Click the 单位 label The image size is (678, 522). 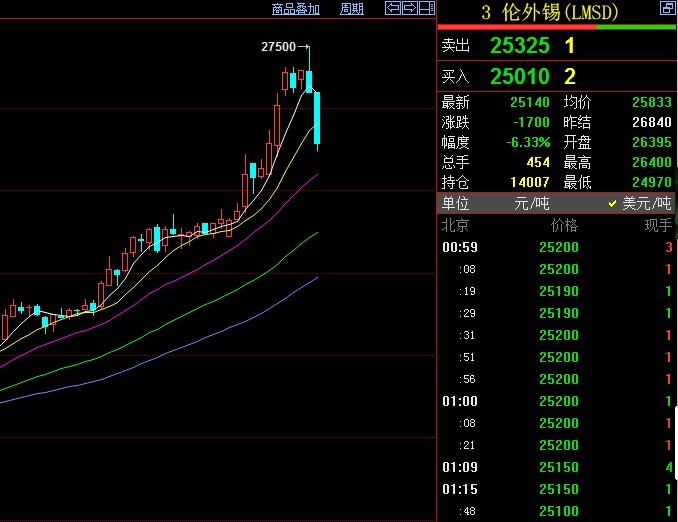(x=455, y=203)
